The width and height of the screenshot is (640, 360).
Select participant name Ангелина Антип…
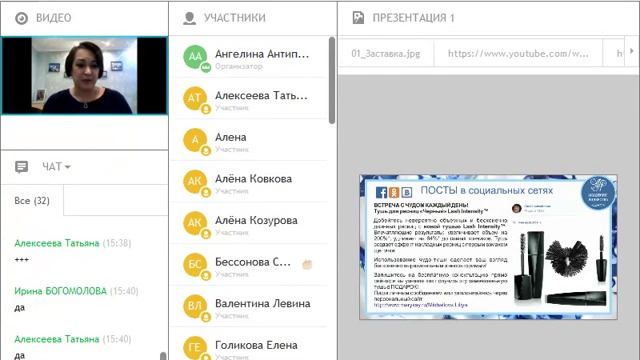click(x=262, y=54)
